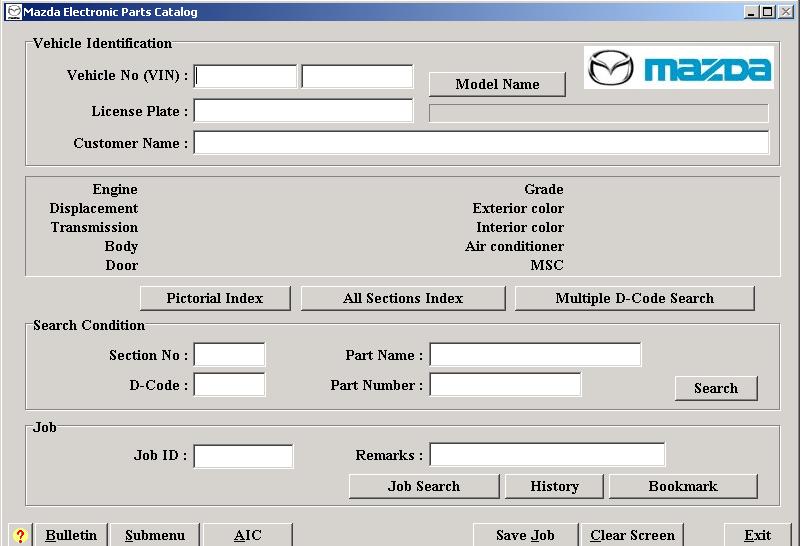Viewport: 801px width, 546px height.
Task: Open the Pictorial Index
Action: click(x=215, y=298)
